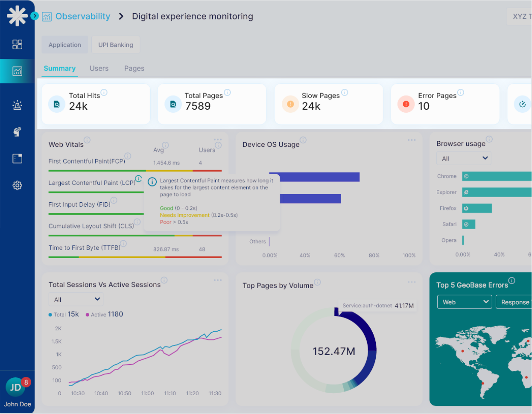This screenshot has width=532, height=414.
Task: Click the alerts siren icon in sidebar
Action: point(17,105)
